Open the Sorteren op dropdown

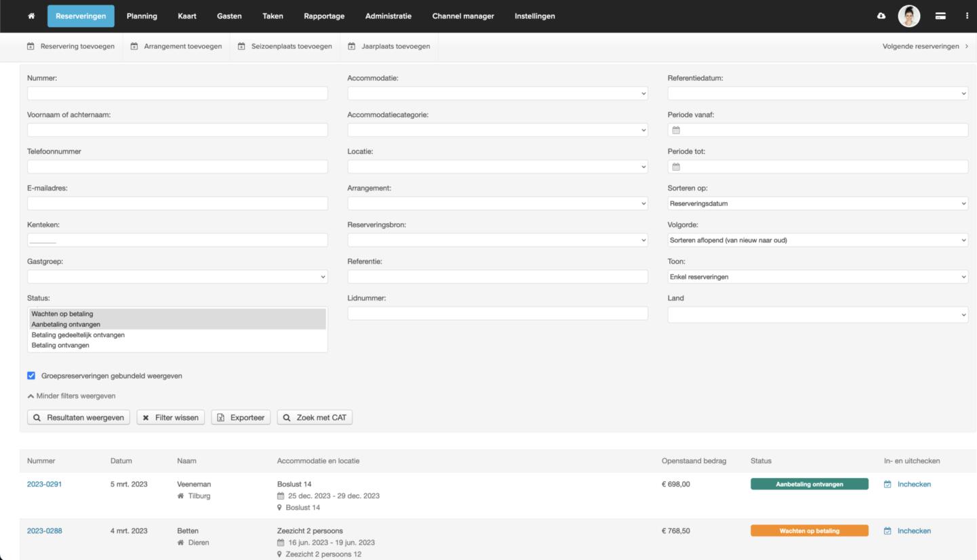coord(817,203)
